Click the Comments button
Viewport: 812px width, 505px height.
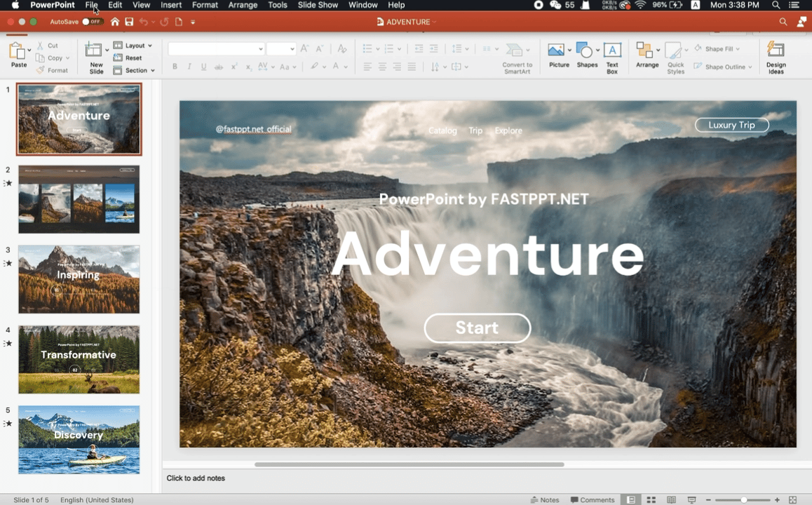tap(593, 499)
